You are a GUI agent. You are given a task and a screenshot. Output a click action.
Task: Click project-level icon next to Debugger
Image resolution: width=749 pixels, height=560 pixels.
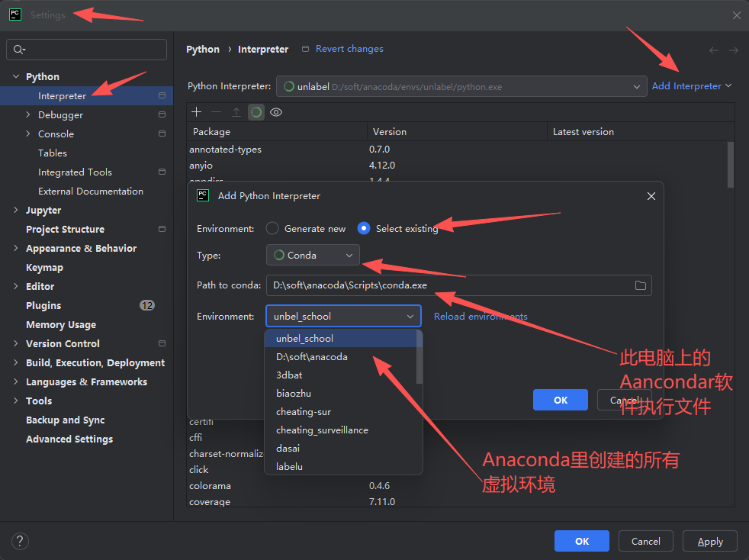pyautogui.click(x=162, y=114)
